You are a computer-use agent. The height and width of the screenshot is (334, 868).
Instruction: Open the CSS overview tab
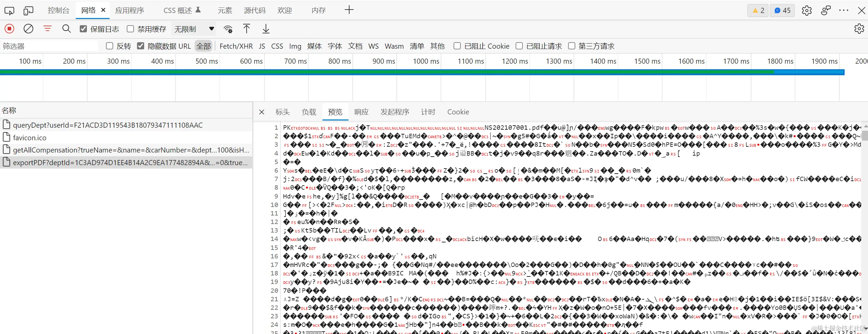182,10
